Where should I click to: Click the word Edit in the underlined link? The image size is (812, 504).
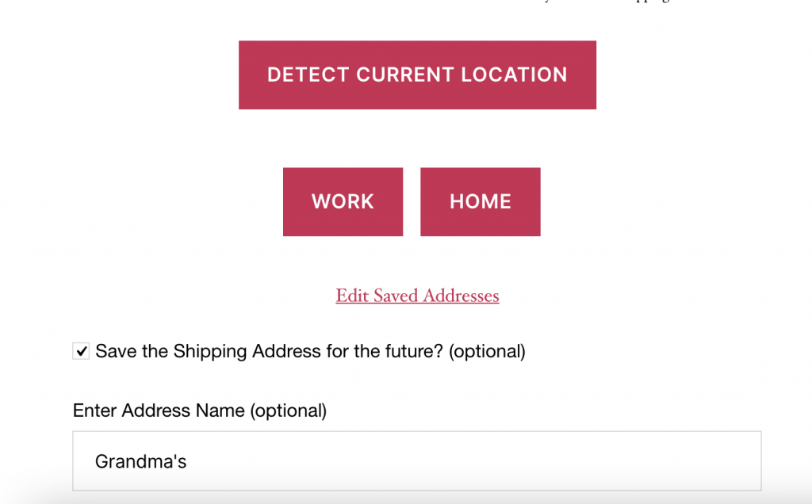coord(351,296)
